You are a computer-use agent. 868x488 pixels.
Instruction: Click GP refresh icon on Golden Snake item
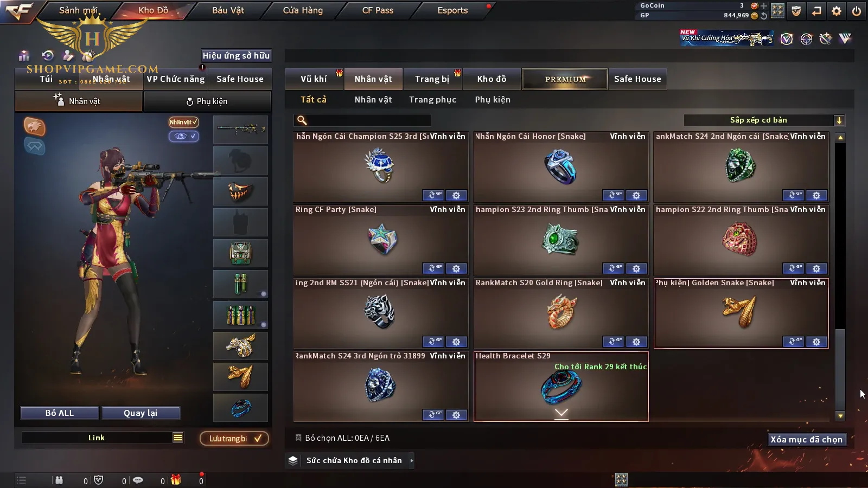coord(793,342)
